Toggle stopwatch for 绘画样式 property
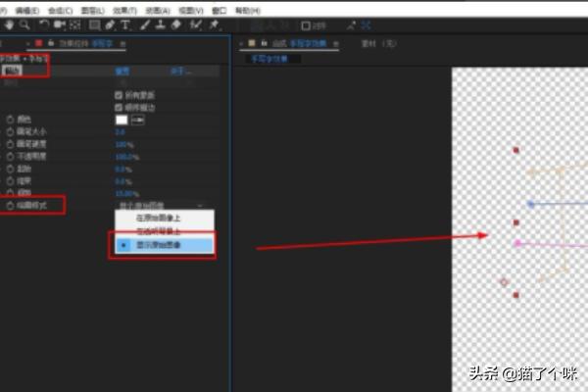This screenshot has height=392, width=588. pos(10,206)
